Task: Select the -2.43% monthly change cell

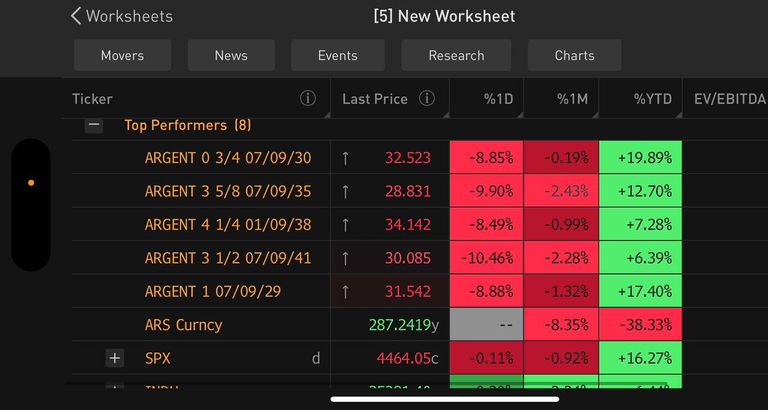Action: 561,191
